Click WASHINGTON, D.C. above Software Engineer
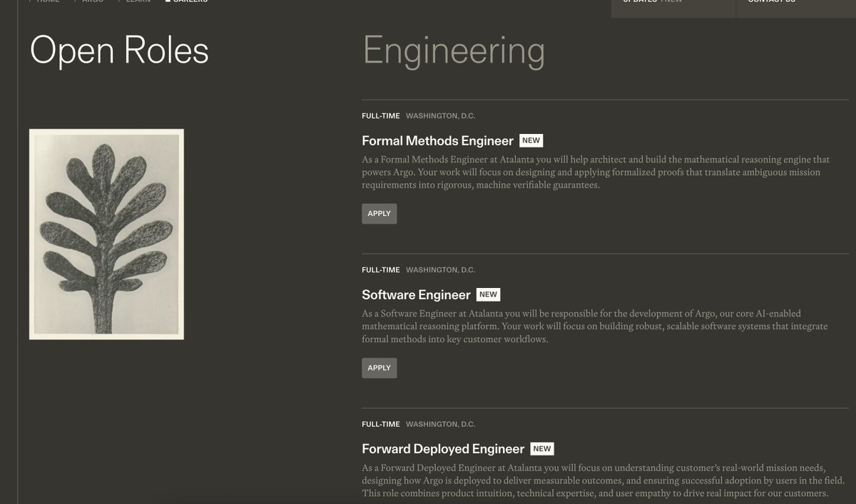Image resolution: width=856 pixels, height=504 pixels. (441, 270)
